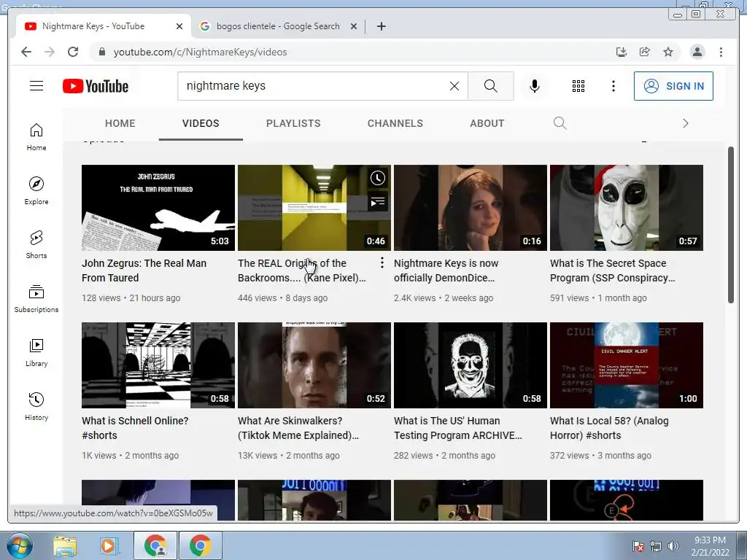Open What is The Secret Space Program title

click(x=612, y=271)
